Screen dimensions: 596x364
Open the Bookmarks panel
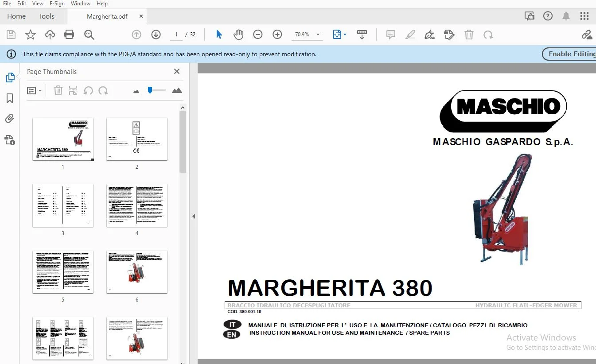pos(10,98)
